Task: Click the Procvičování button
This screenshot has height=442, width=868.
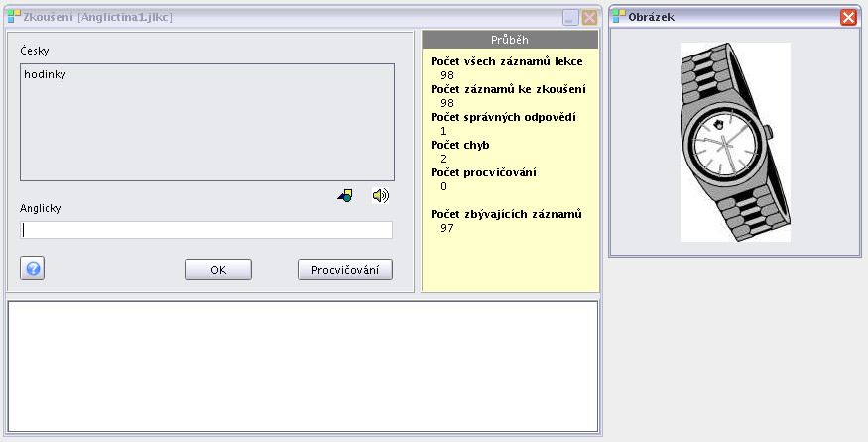Action: tap(345, 270)
